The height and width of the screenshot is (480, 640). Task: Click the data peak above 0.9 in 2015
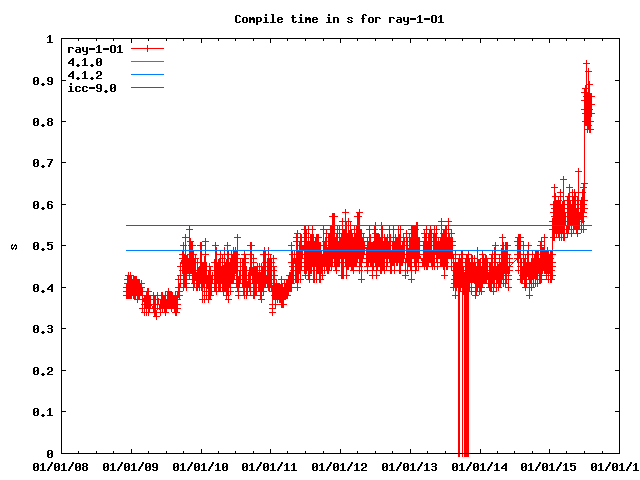pos(587,66)
